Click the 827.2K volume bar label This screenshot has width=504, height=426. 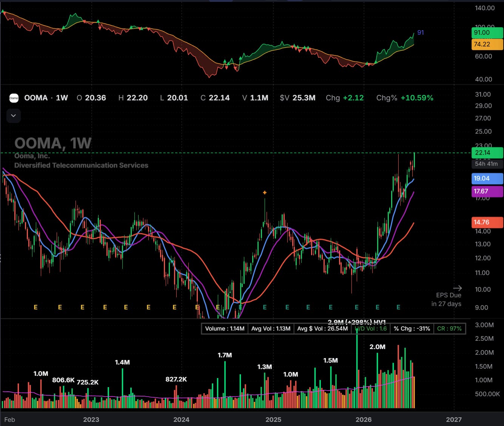(x=176, y=379)
